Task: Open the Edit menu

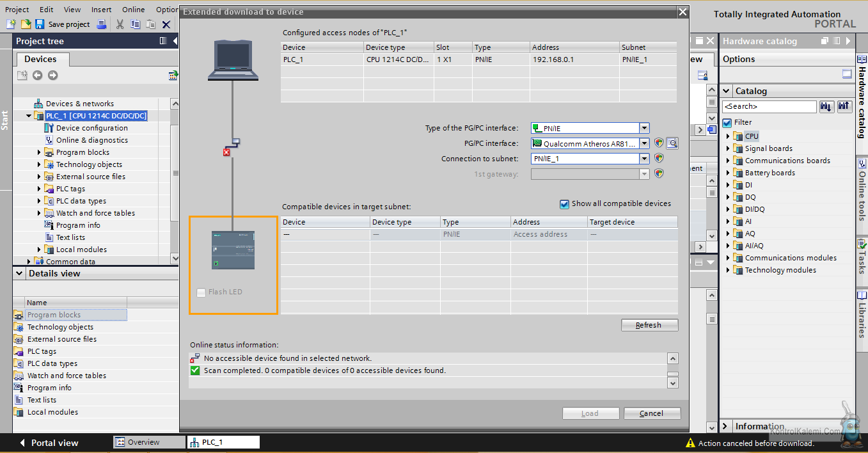Action: 46,10
